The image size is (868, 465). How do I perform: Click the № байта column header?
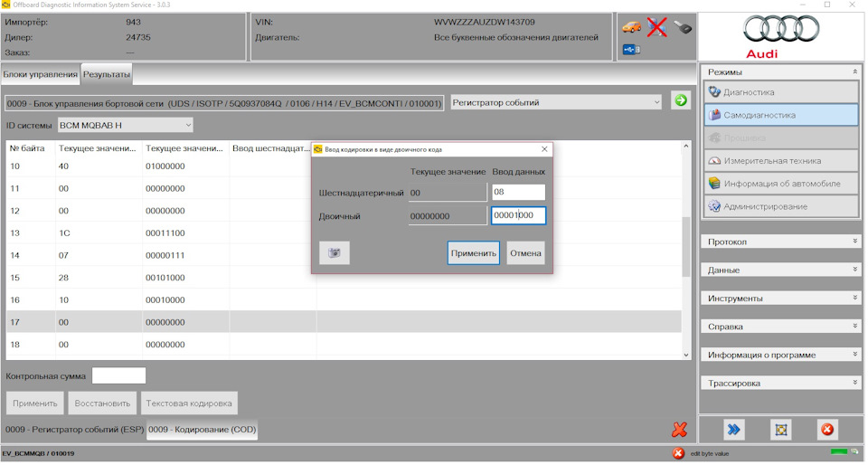[31, 148]
